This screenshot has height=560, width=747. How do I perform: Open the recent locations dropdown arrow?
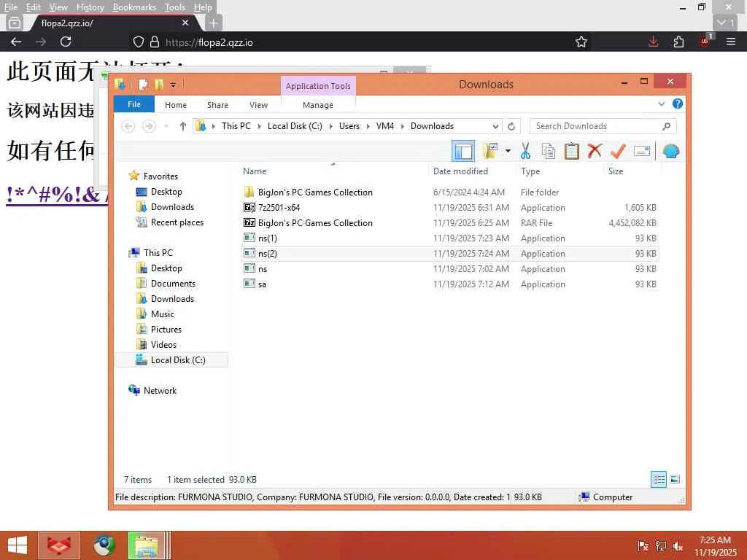(166, 126)
